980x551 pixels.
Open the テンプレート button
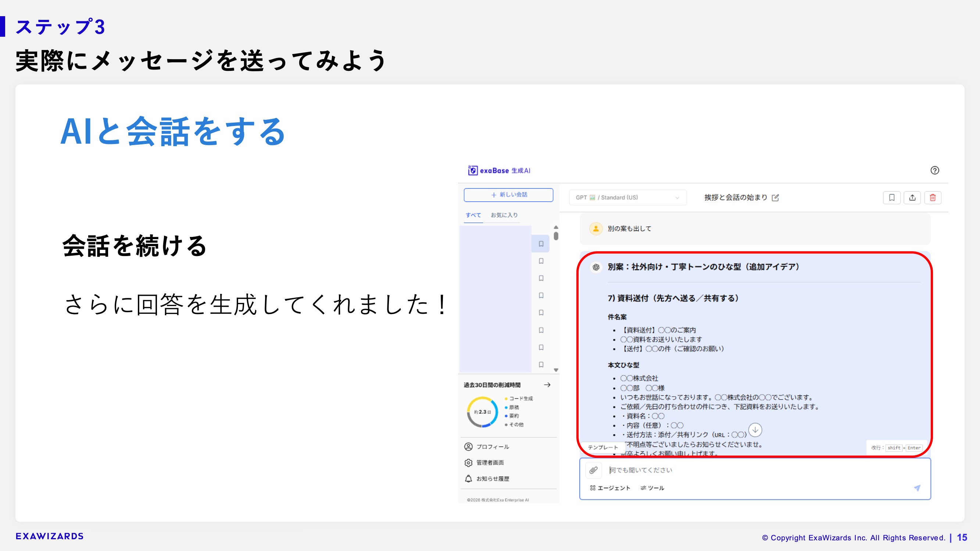tap(603, 447)
